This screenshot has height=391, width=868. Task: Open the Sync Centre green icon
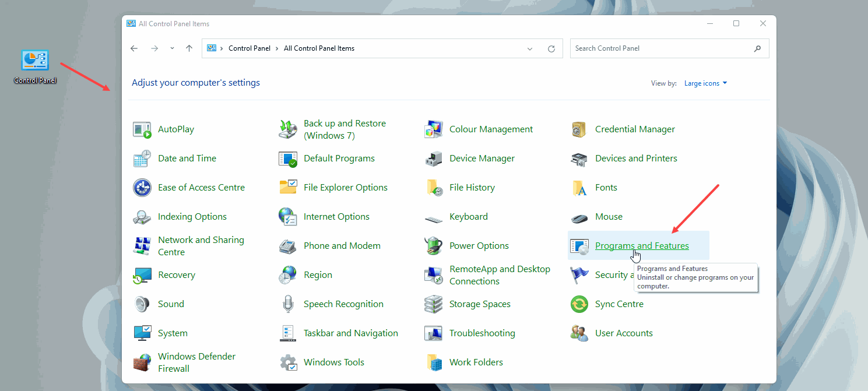pos(579,304)
